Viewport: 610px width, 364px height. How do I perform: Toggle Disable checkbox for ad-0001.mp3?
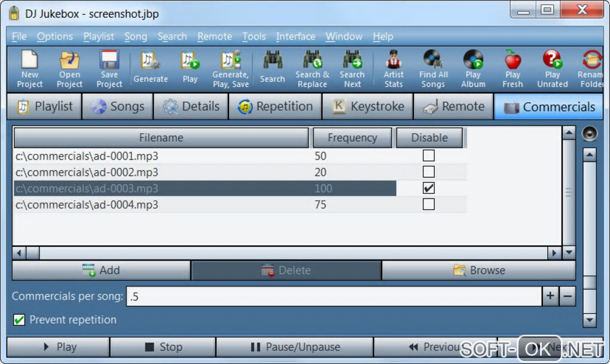point(429,155)
